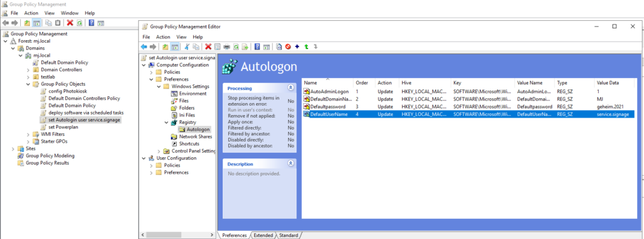Viewport: 644px width, 239px height.
Task: Select the Preferences tab at bottom
Action: [234, 235]
